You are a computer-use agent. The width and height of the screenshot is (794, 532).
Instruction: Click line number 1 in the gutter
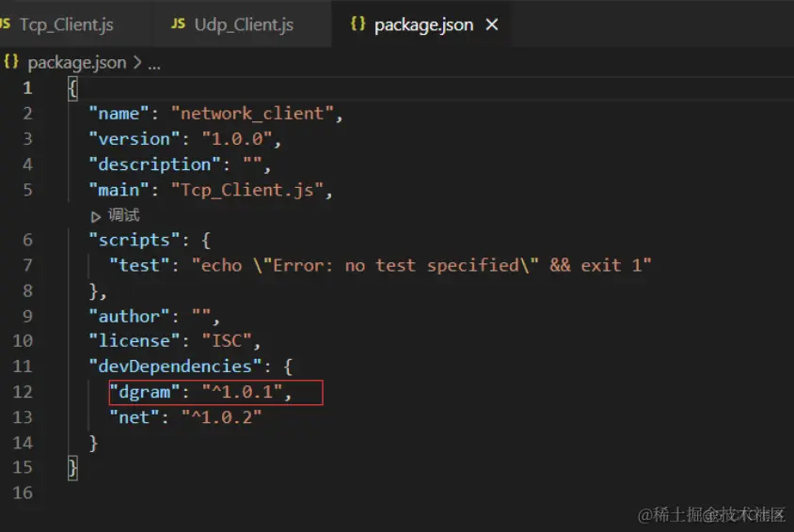27,88
